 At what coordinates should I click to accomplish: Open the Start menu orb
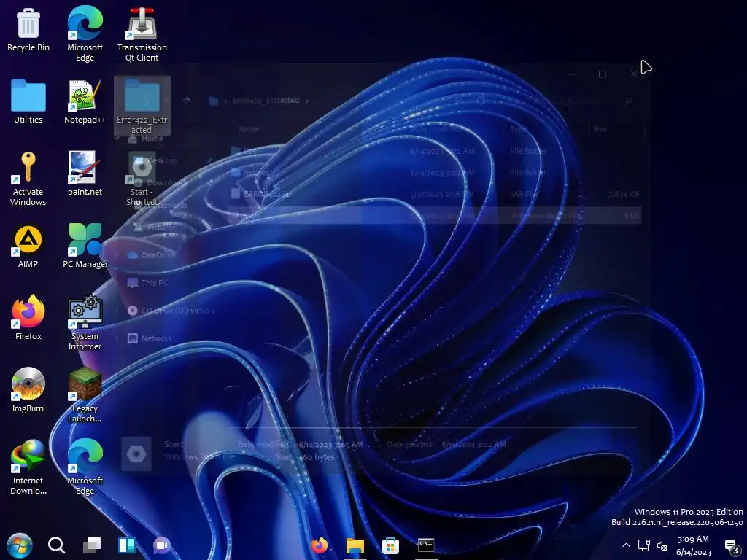pos(20,545)
